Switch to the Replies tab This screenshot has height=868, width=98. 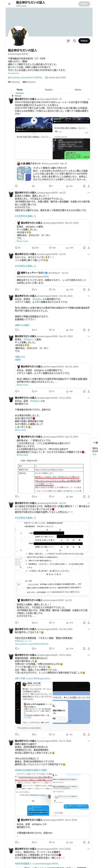[x=49, y=90]
